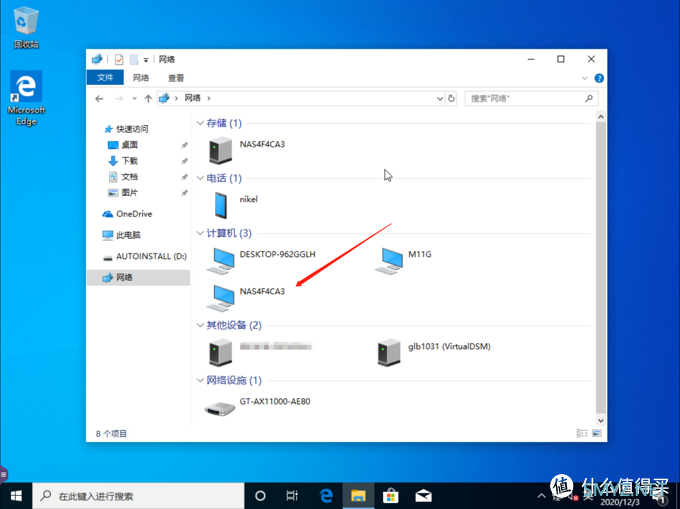Viewport: 680px width, 509px height.
Task: Open the customize quick access toolbar dropdown
Action: pyautogui.click(x=146, y=60)
